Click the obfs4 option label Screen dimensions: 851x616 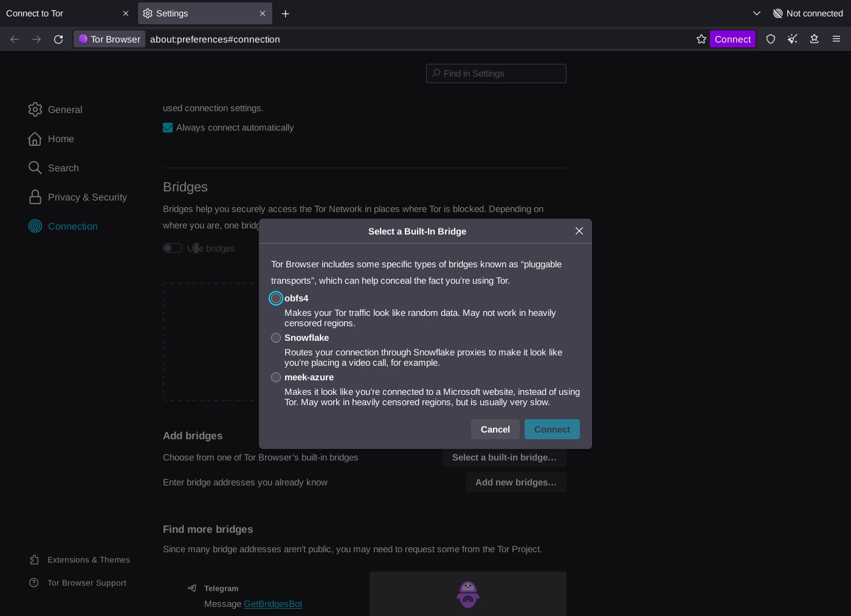[x=296, y=298]
